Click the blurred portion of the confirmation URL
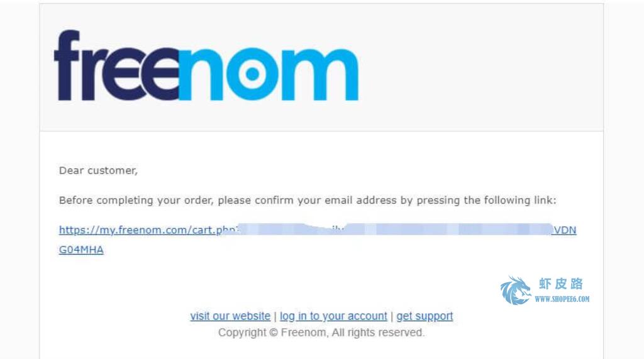The height and width of the screenshot is (359, 644). pyautogui.click(x=395, y=229)
